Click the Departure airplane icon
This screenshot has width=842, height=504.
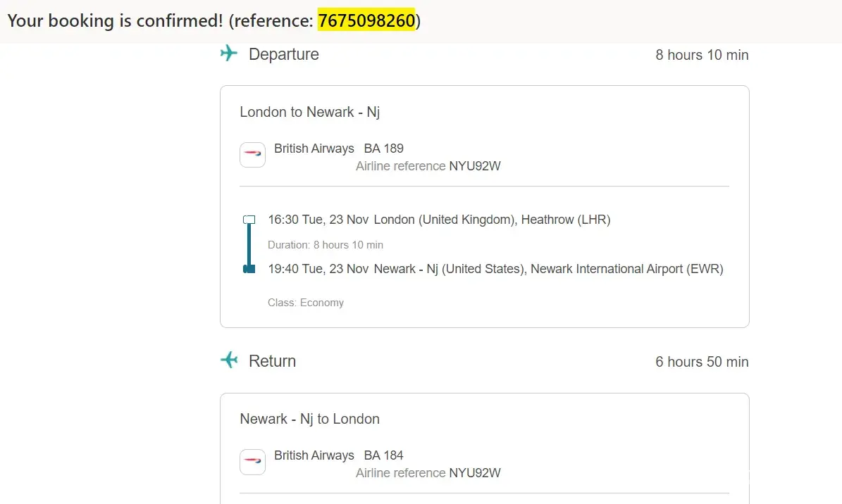coord(229,53)
